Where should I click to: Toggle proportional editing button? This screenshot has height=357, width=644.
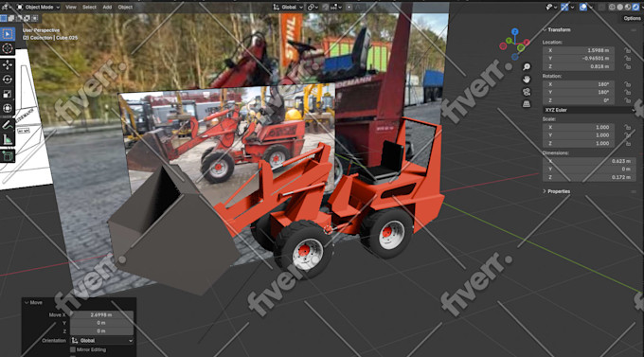[349, 7]
